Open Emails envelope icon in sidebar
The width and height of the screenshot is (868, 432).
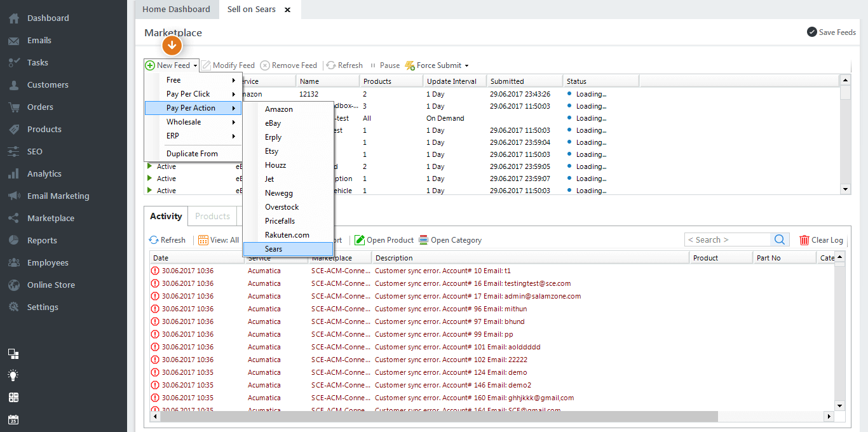click(x=13, y=41)
